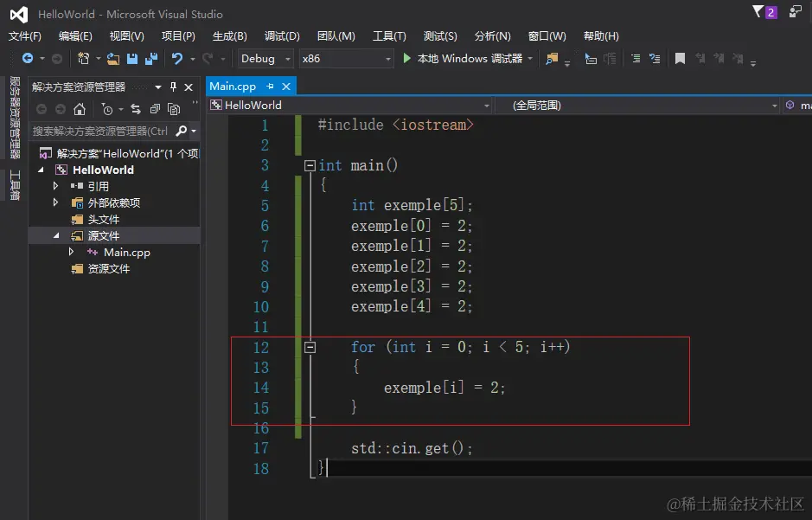The height and width of the screenshot is (520, 812).
Task: Click the search magnifier in Solution Explorer
Action: (182, 131)
